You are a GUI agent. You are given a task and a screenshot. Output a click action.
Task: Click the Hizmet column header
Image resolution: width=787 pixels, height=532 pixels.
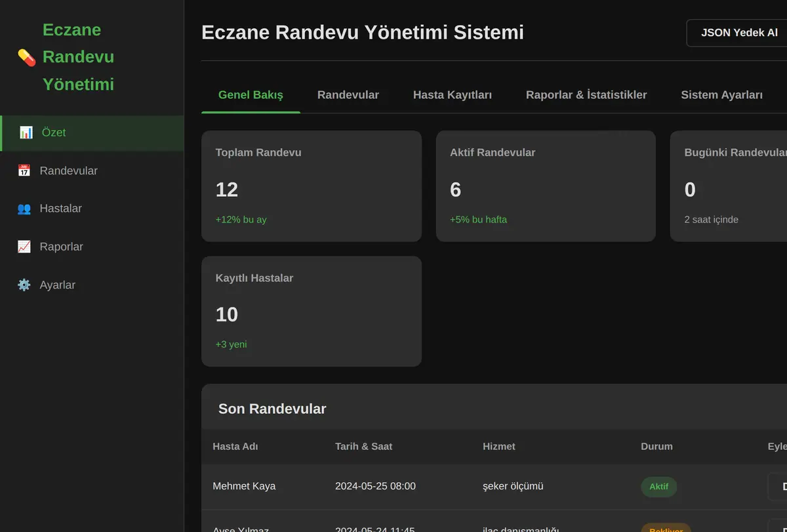499,447
